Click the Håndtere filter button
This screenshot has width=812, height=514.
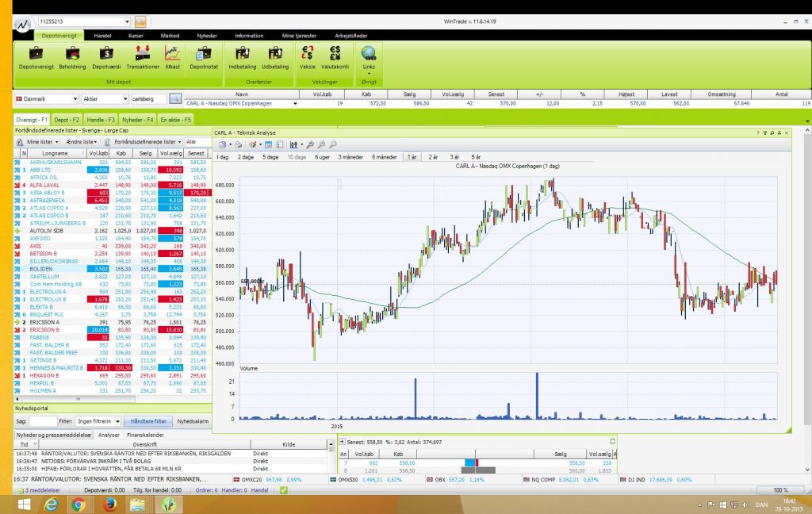pos(148,421)
